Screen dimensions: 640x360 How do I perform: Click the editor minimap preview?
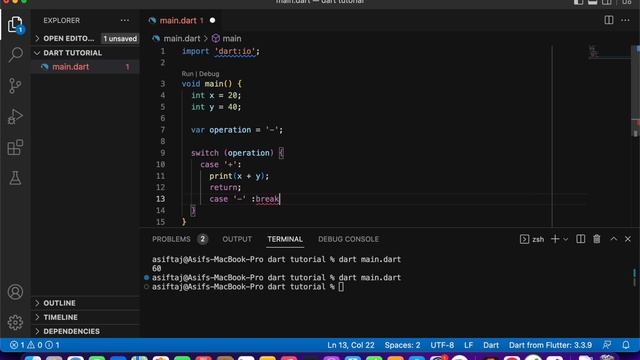(x=609, y=52)
